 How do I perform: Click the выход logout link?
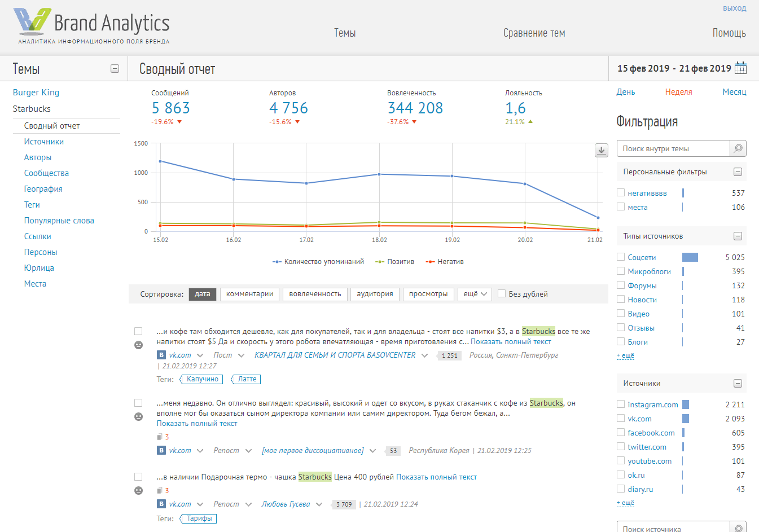[x=734, y=8]
